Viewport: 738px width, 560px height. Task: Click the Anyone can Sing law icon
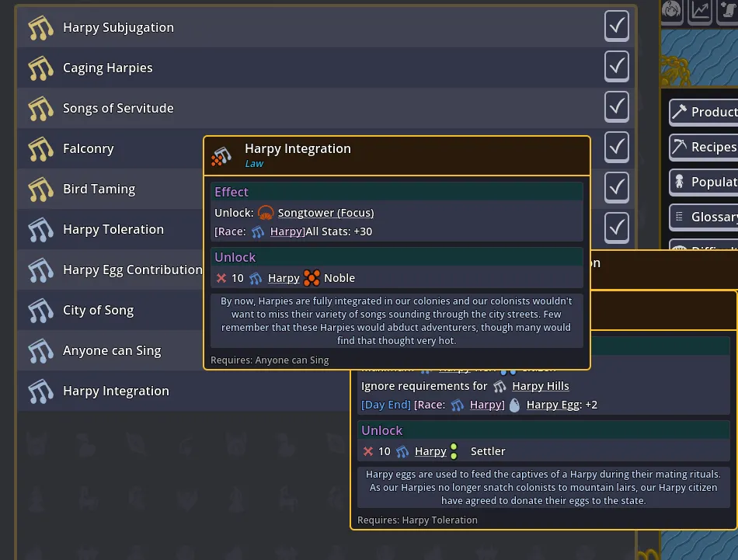click(x=40, y=352)
